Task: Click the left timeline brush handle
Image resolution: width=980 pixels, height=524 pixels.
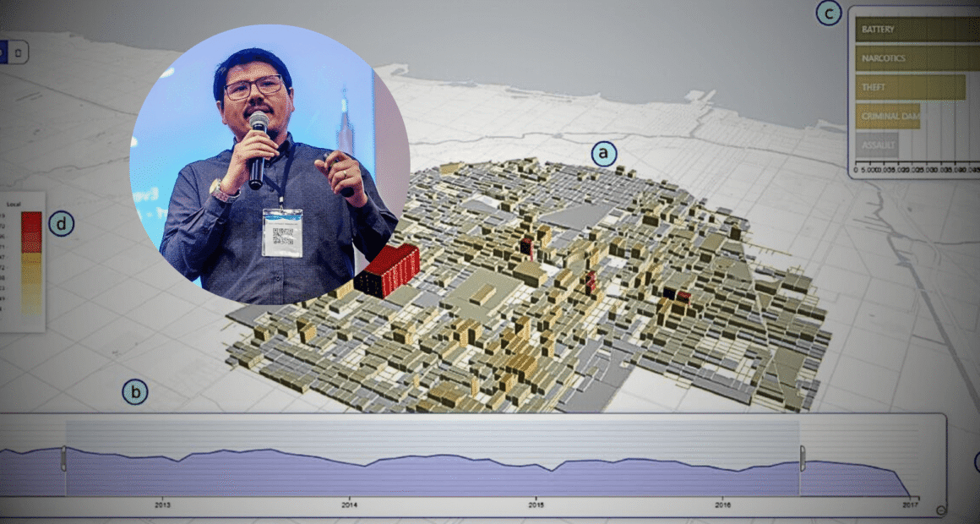Action: (x=63, y=459)
